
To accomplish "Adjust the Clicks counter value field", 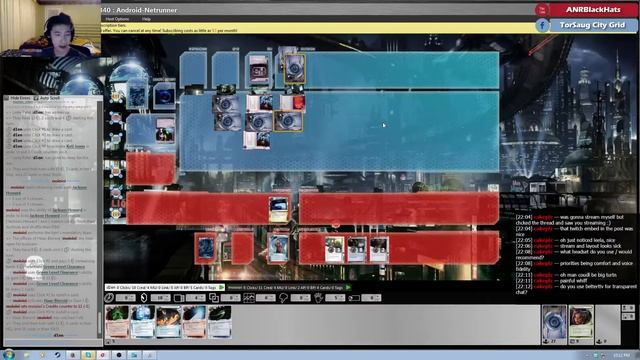I will 126,298.
